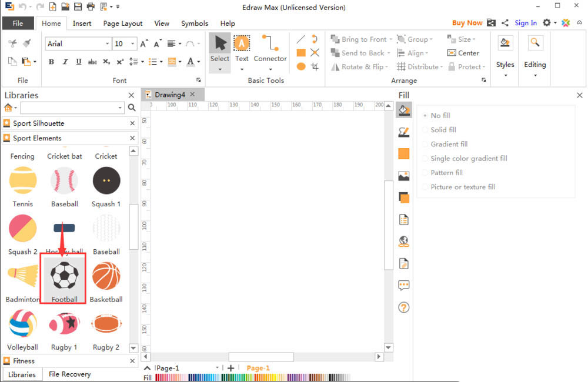The height and width of the screenshot is (382, 588).
Task: Expand the font name dropdown
Action: pos(107,44)
